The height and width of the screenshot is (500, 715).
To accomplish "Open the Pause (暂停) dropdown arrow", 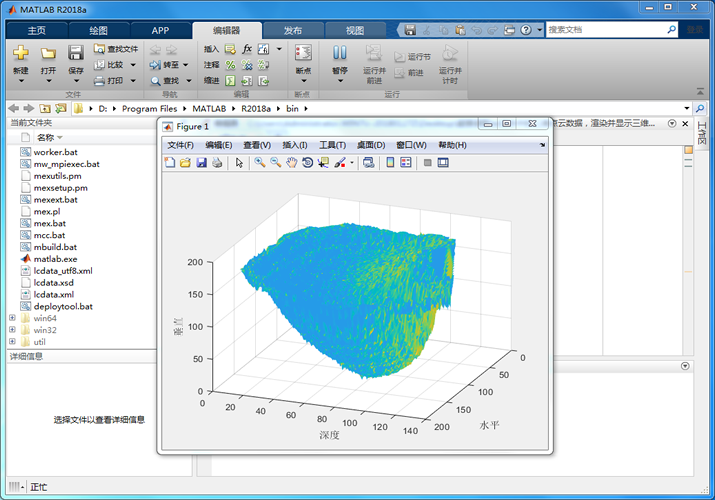I will click(340, 81).
